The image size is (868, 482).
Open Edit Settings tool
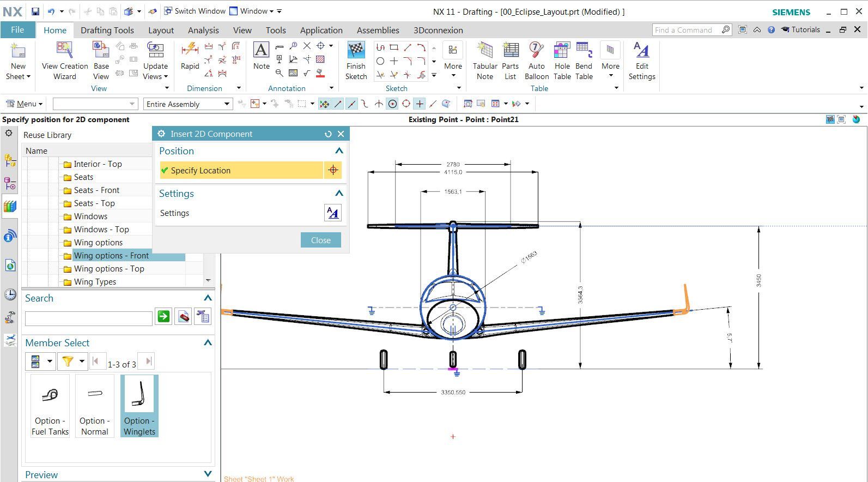pos(641,61)
